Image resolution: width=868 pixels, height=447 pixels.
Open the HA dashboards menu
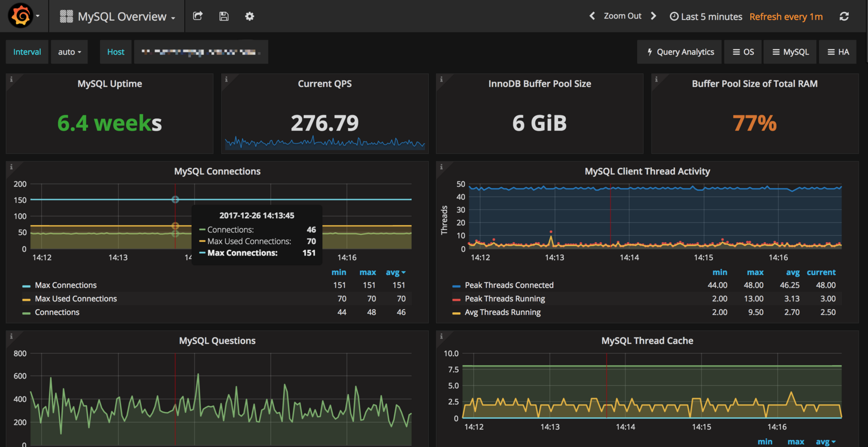click(838, 52)
